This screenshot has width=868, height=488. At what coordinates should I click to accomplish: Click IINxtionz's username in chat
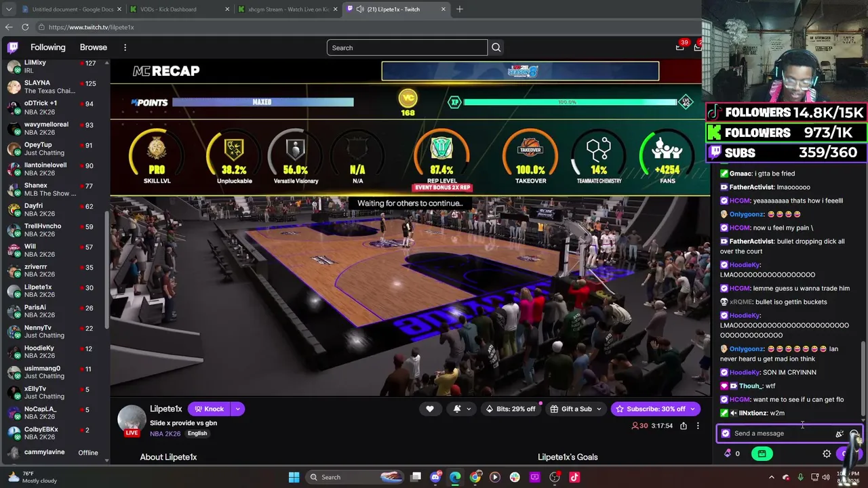coord(753,413)
